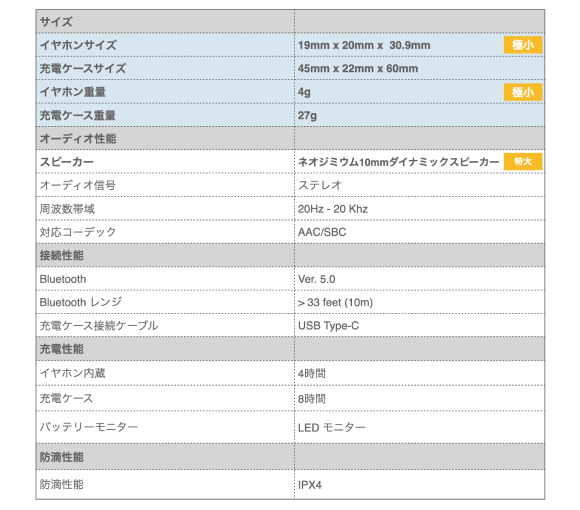Click the 極小 badge beside 4g weight
Viewport: 580px width, 510px height.
(x=523, y=92)
